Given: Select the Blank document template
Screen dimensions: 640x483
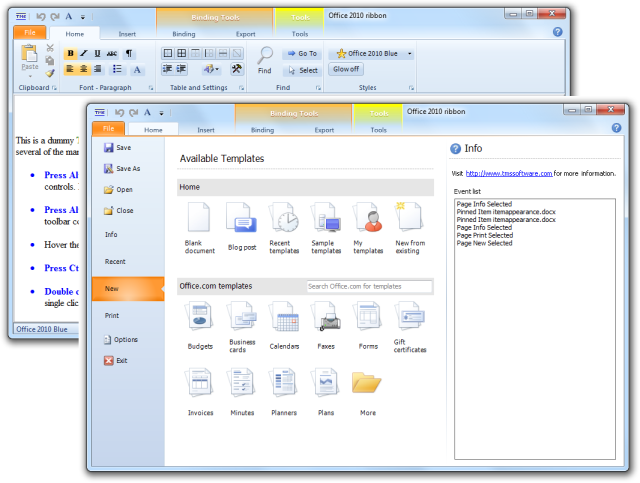Looking at the screenshot, I should tap(199, 228).
